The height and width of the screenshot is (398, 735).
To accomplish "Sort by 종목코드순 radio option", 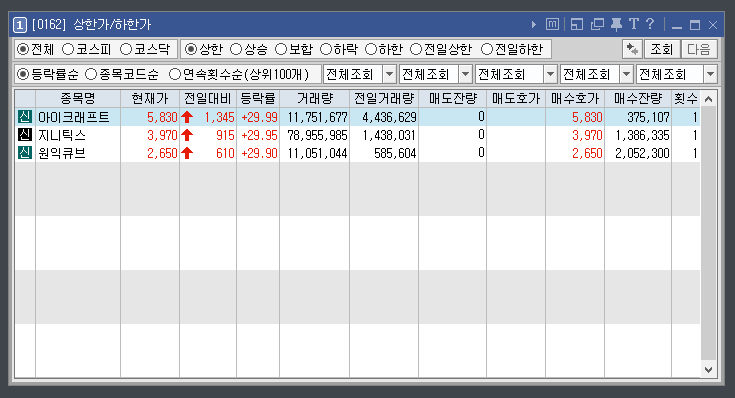I will [90, 74].
